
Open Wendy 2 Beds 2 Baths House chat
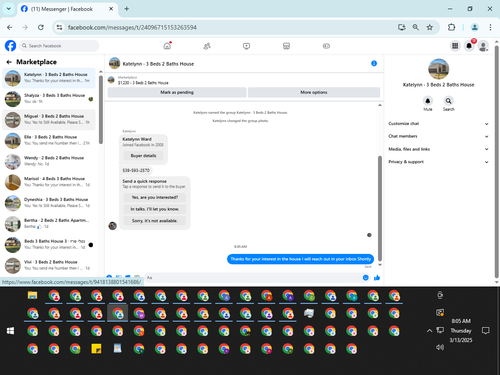pos(49,161)
